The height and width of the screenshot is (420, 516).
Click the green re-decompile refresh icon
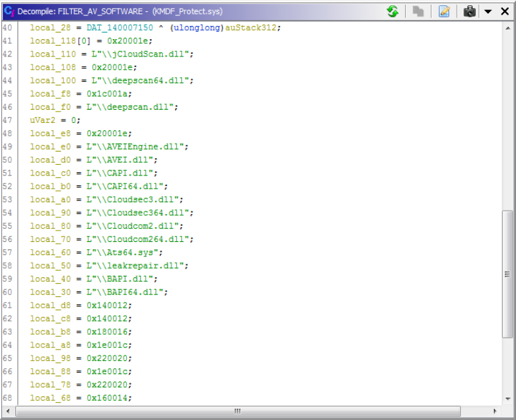(392, 11)
